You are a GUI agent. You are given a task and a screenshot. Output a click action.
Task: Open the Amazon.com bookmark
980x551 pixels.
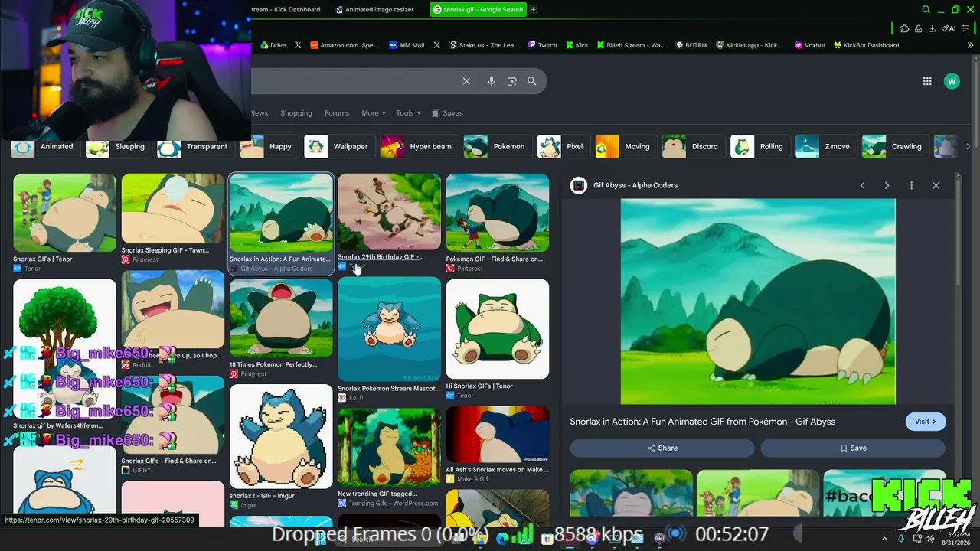[345, 45]
